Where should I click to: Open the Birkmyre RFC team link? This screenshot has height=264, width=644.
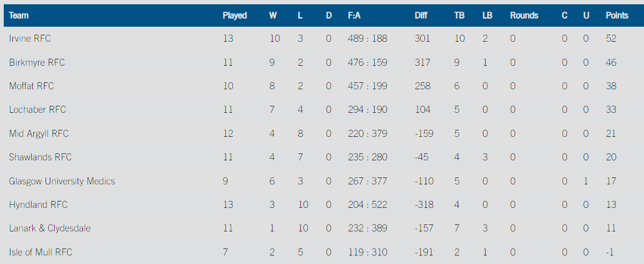[37, 63]
